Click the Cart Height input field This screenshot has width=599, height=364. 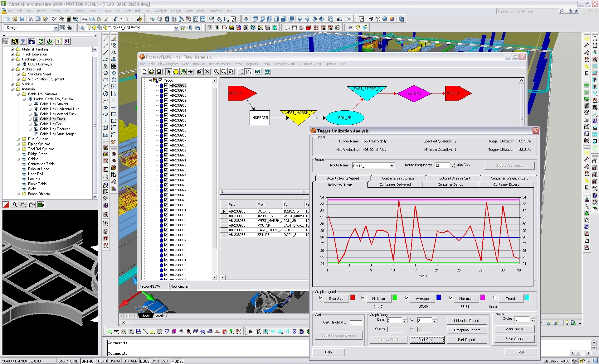[x=356, y=323]
